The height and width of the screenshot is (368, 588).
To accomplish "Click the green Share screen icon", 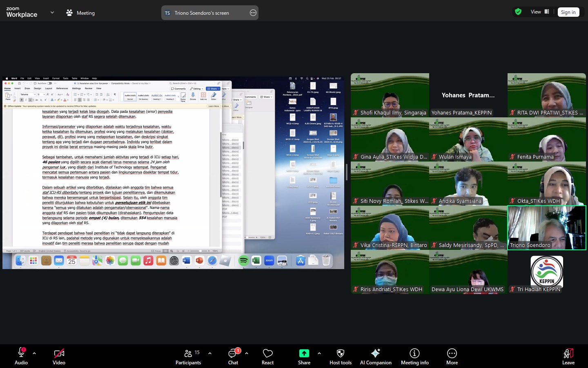I will click(304, 354).
